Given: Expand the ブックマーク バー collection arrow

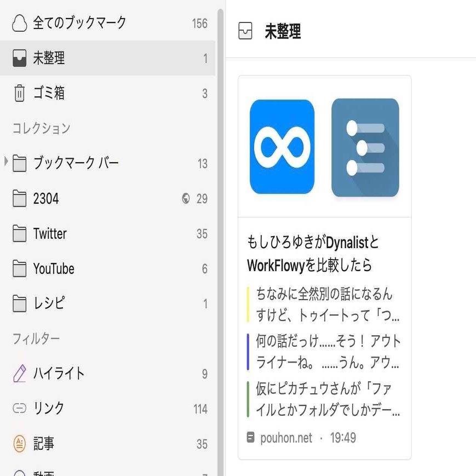Looking at the screenshot, I should coord(6,161).
